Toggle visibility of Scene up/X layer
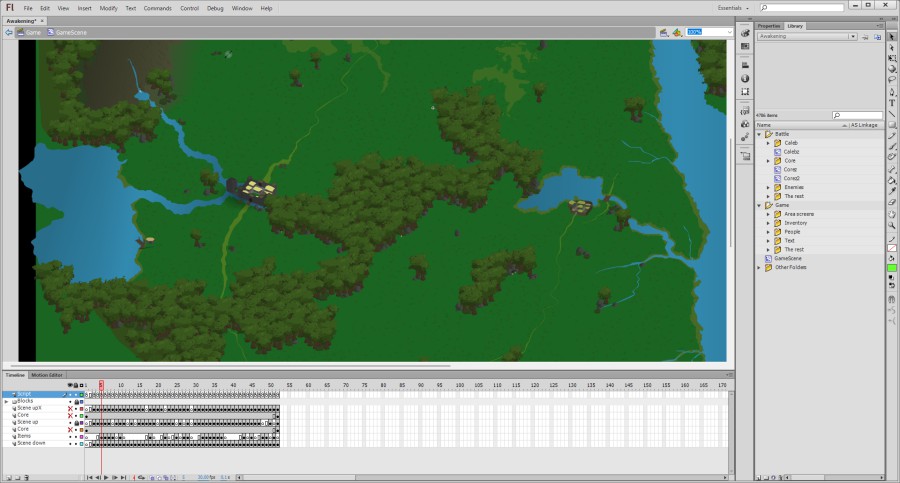 point(70,408)
